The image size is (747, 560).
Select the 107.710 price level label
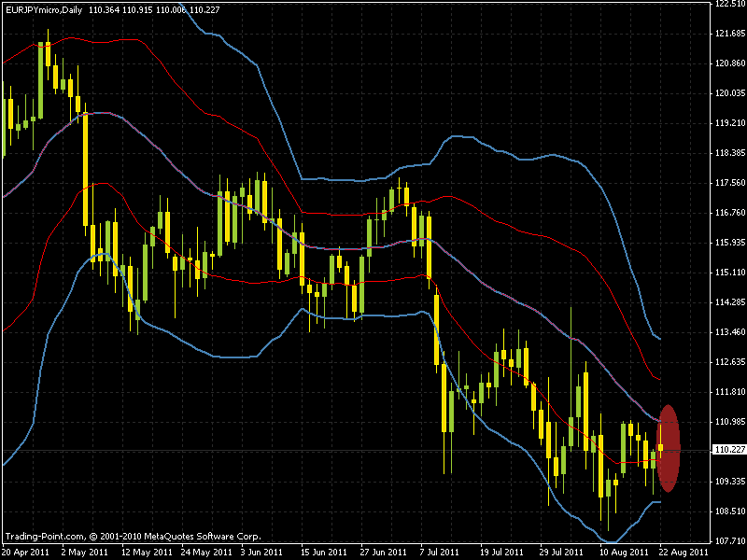pos(730,541)
